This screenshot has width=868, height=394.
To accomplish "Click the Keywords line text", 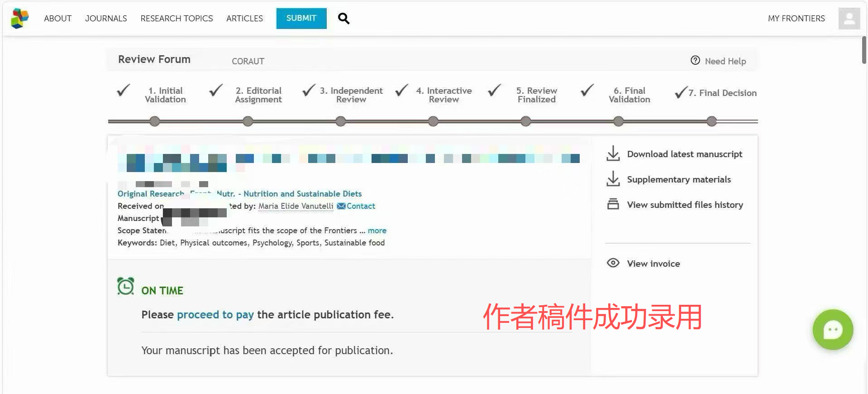I will pos(251,243).
